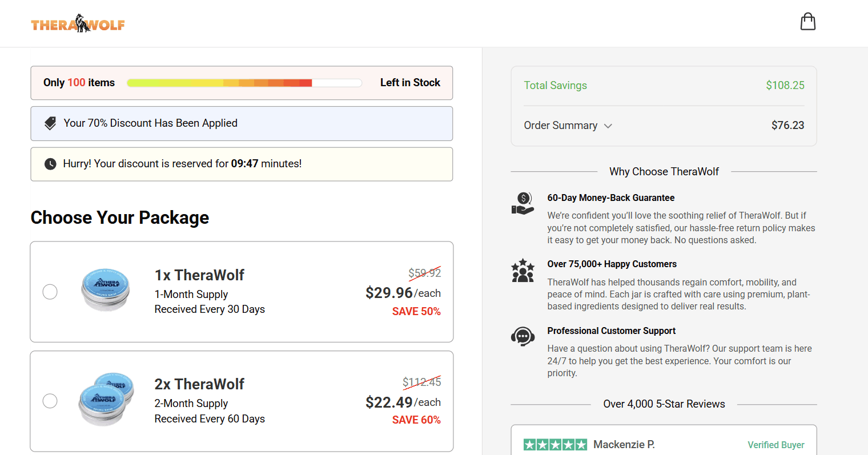Click the customer support headset icon

point(523,337)
